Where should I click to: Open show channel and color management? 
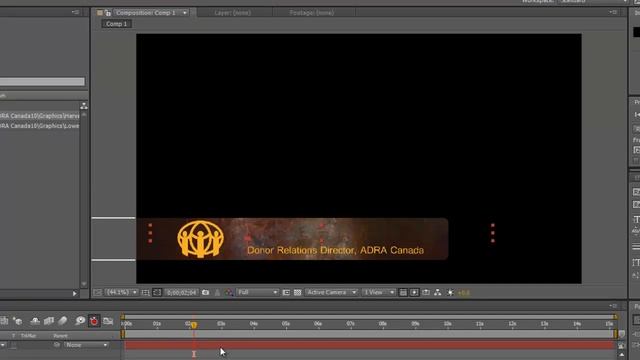(229, 293)
